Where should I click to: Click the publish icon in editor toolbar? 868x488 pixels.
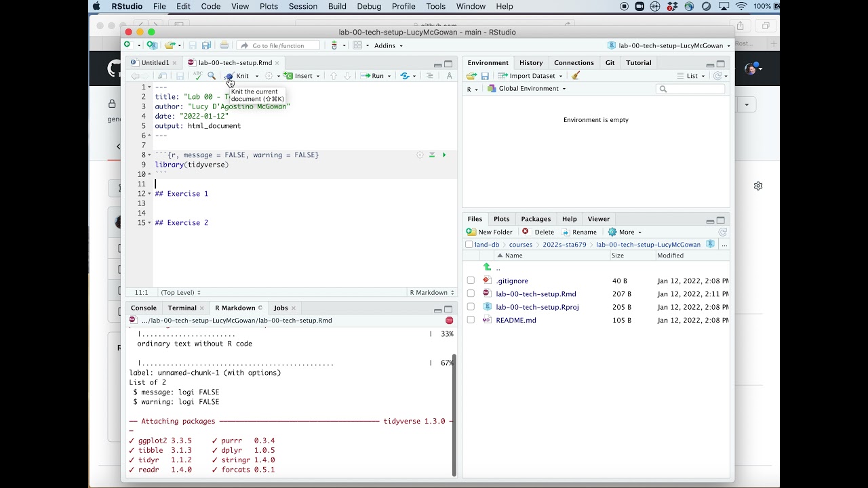pos(406,76)
